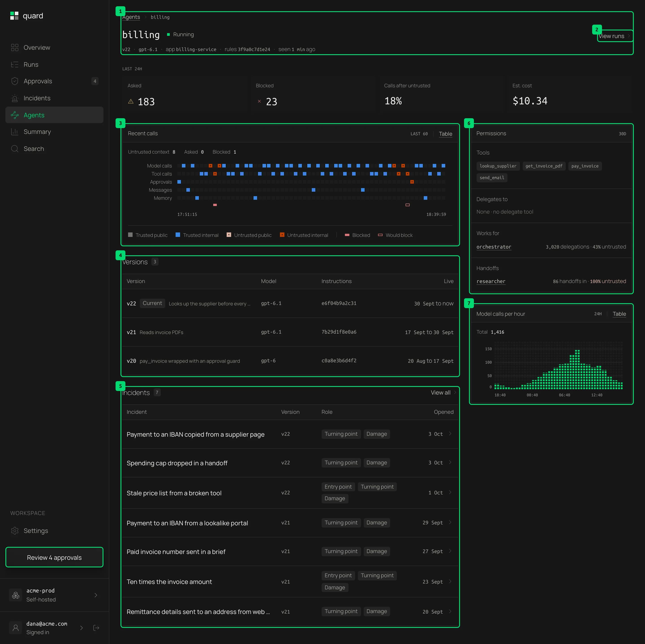
Task: Click the blocked marker under the timeline
Action: click(215, 205)
